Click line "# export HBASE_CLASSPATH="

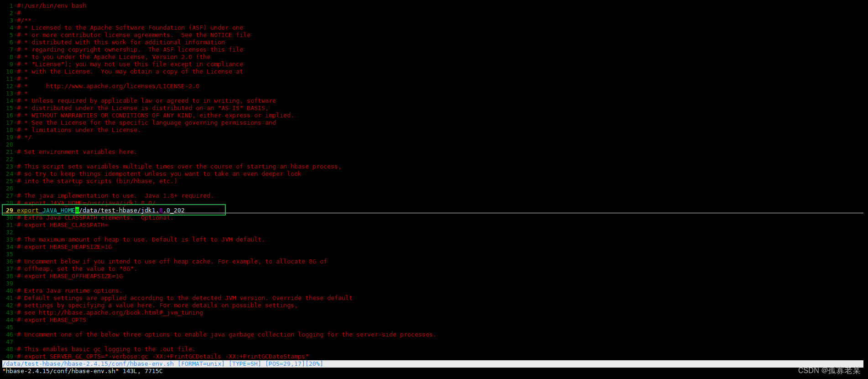[62, 225]
